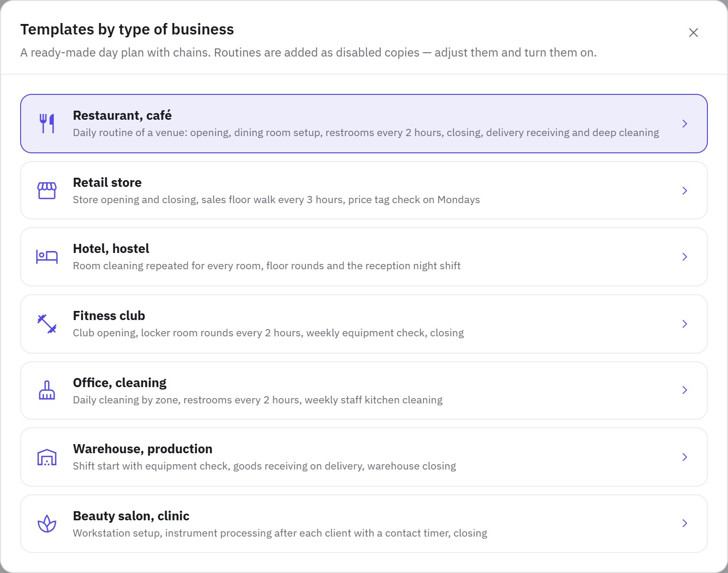Click the lotus icon for Beauty salon, clinic
Image resolution: width=728 pixels, height=573 pixels.
point(47,523)
